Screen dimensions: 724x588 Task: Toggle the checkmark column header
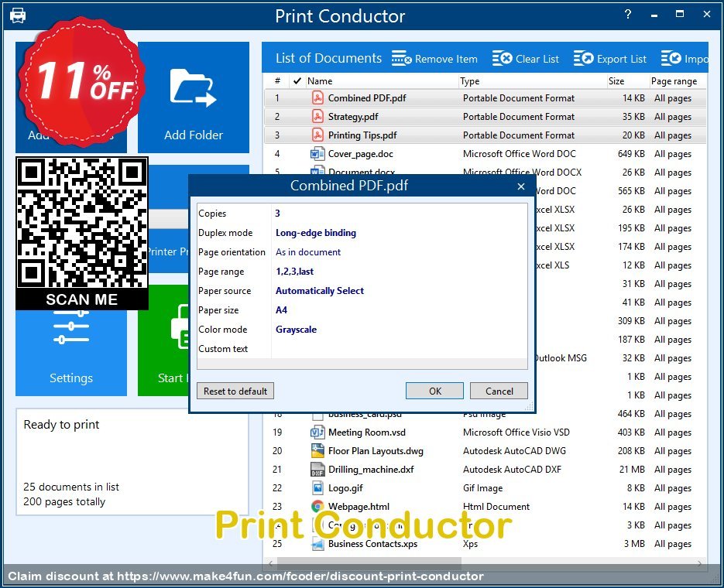pos(297,80)
